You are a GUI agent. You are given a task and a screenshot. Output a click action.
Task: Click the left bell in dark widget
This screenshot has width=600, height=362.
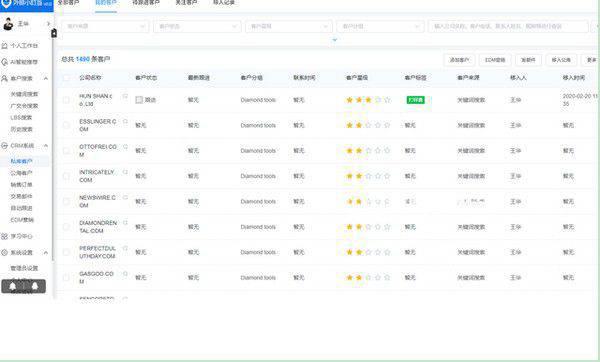13,286
